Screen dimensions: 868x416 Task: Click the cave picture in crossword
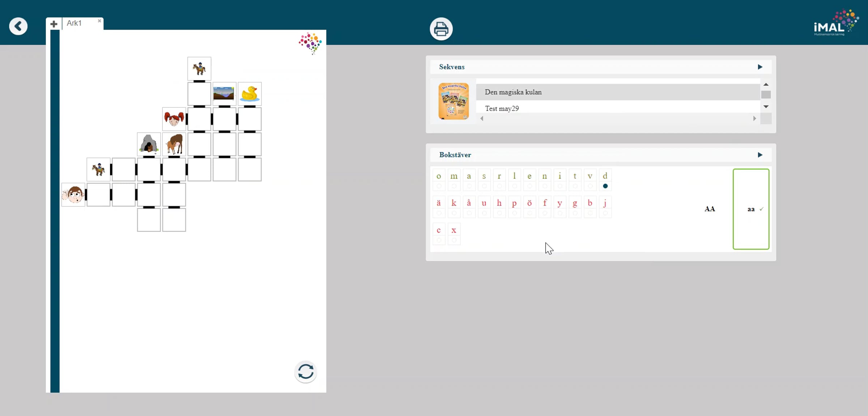pos(149,144)
